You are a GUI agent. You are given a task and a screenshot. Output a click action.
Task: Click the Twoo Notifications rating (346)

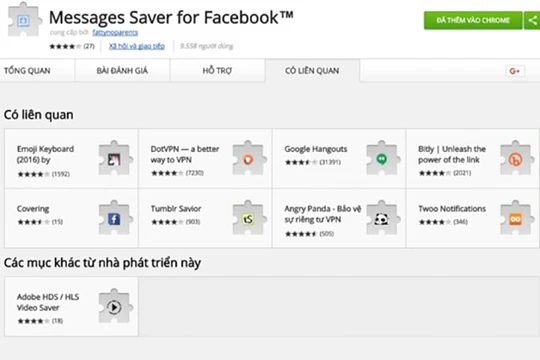pos(443,222)
